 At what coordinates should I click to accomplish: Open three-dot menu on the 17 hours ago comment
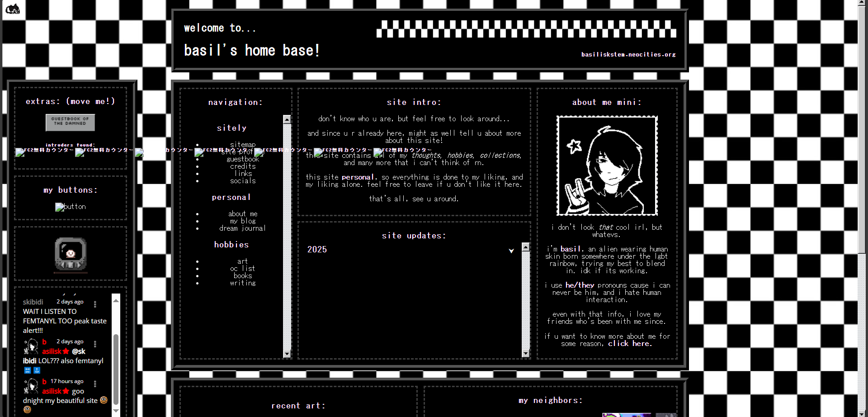pos(95,384)
